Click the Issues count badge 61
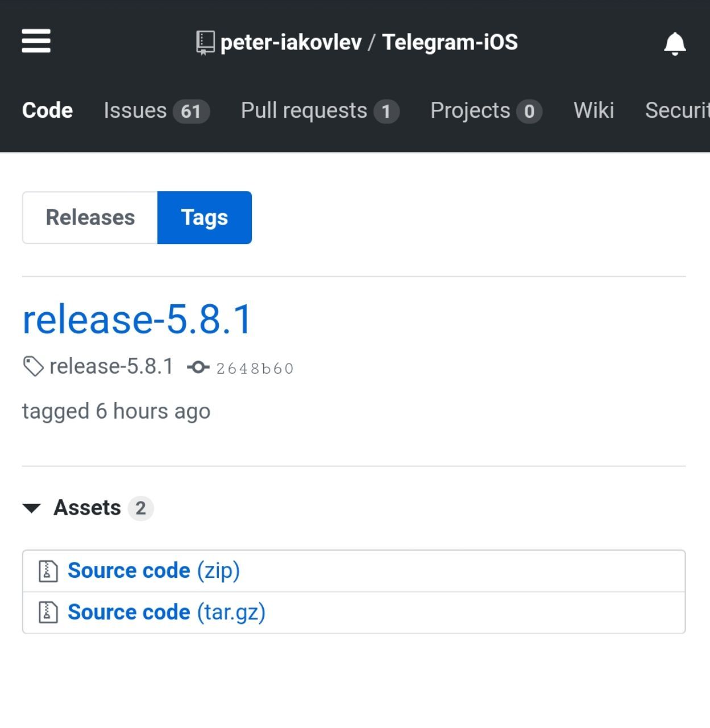The width and height of the screenshot is (710, 728). tap(191, 111)
